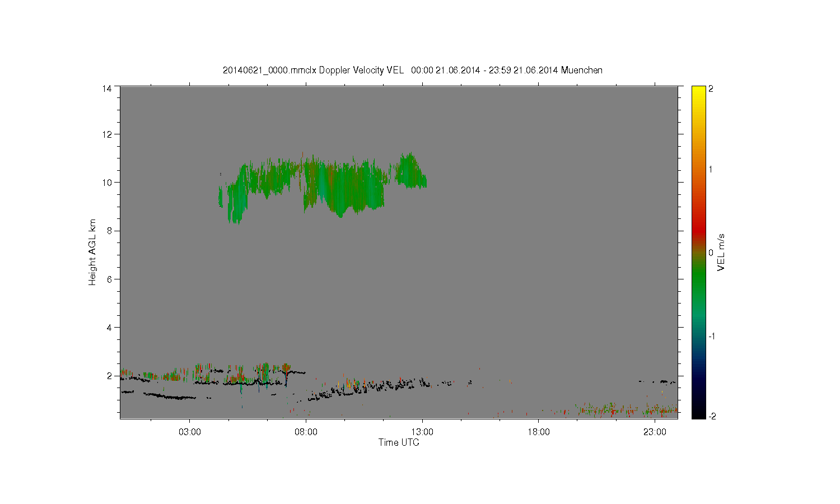This screenshot has width=840, height=504.
Task: Click the colorbar value -2 at bottom
Action: [x=712, y=416]
